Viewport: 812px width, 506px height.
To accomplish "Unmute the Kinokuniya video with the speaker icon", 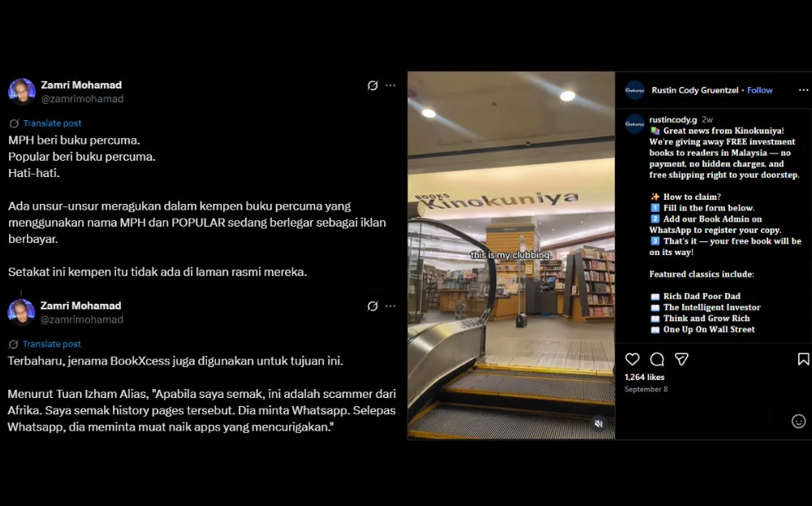I will coord(598,423).
